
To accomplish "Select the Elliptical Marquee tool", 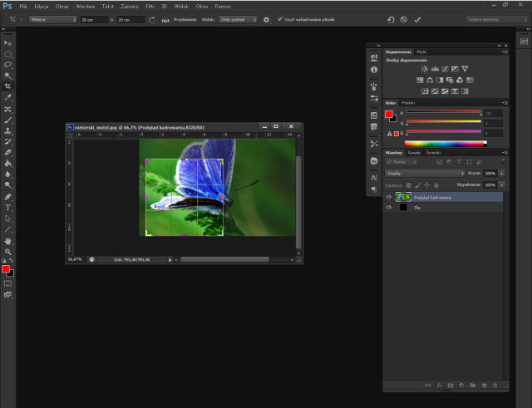I will coord(7,54).
